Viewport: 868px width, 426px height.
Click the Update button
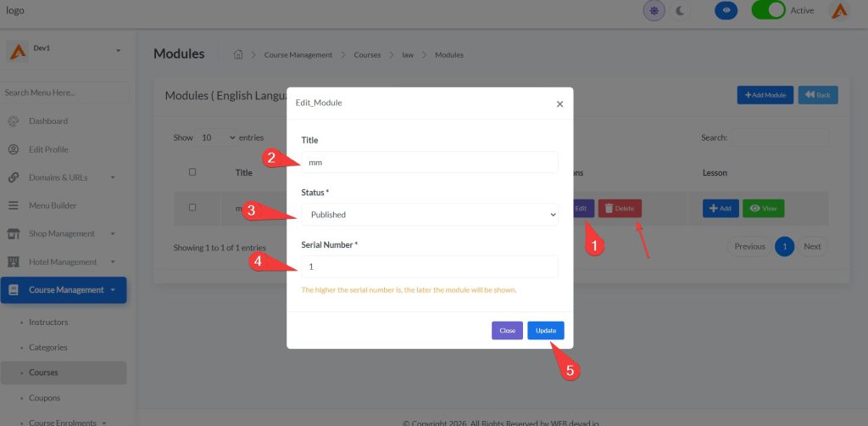(x=545, y=330)
